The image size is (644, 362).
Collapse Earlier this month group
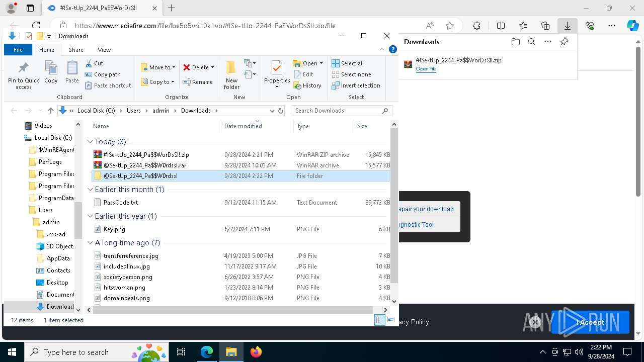point(90,190)
